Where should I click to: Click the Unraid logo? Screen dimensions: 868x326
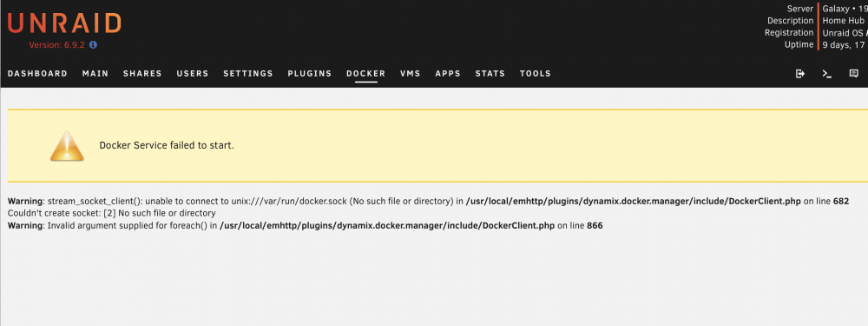click(x=64, y=23)
